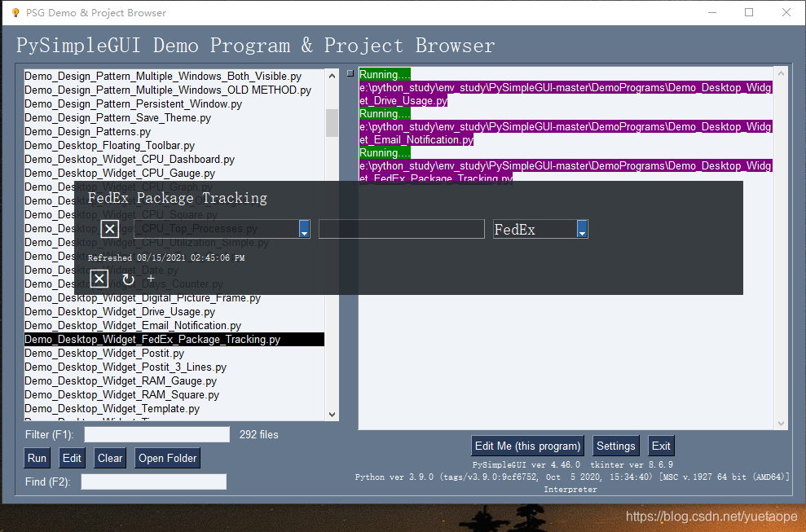Click the tracking number input field
Viewport: 806px width, 532px height.
pos(402,229)
